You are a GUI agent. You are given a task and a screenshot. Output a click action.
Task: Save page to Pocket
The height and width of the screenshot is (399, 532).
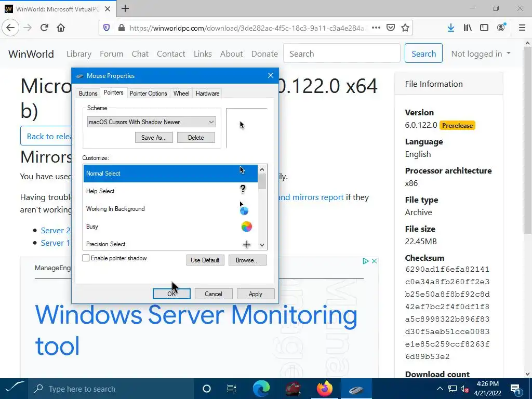click(391, 28)
